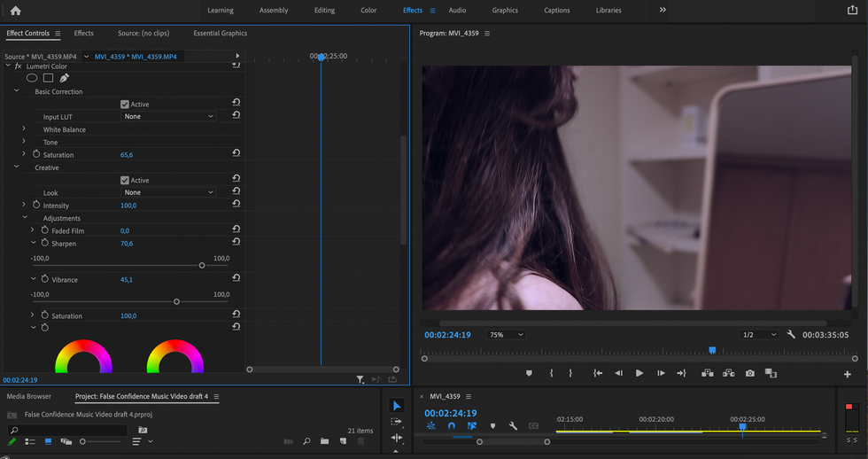
Task: Toggle animation stopwatch for Intensity
Action: (x=36, y=205)
